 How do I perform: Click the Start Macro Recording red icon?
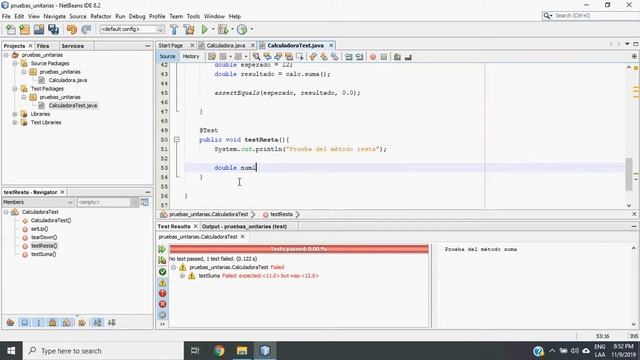click(x=373, y=57)
